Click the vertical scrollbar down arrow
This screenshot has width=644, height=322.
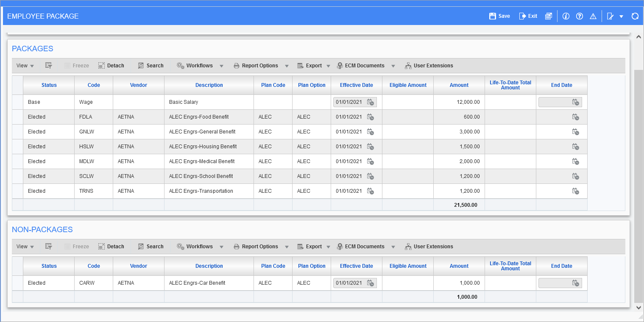638,308
